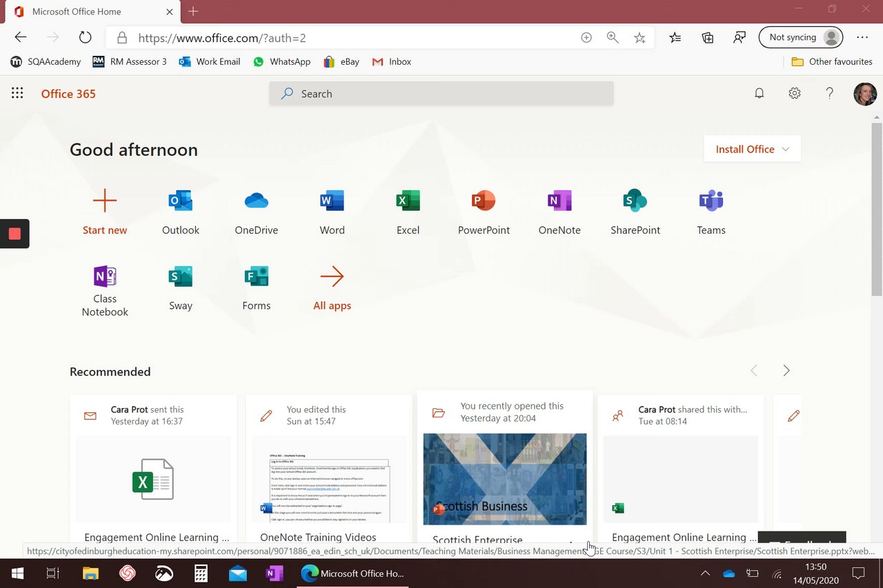This screenshot has height=588, width=883.
Task: Open the Forms app
Action: tap(257, 288)
